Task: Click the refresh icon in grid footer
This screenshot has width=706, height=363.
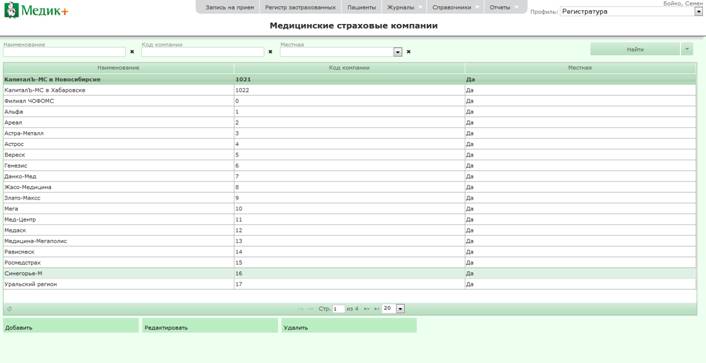Action: pyautogui.click(x=9, y=309)
